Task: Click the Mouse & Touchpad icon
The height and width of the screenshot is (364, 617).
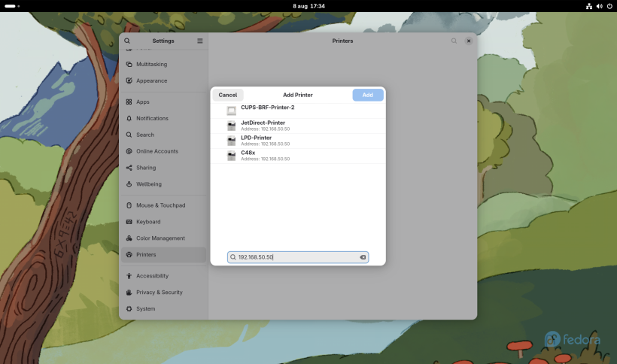Action: tap(129, 205)
